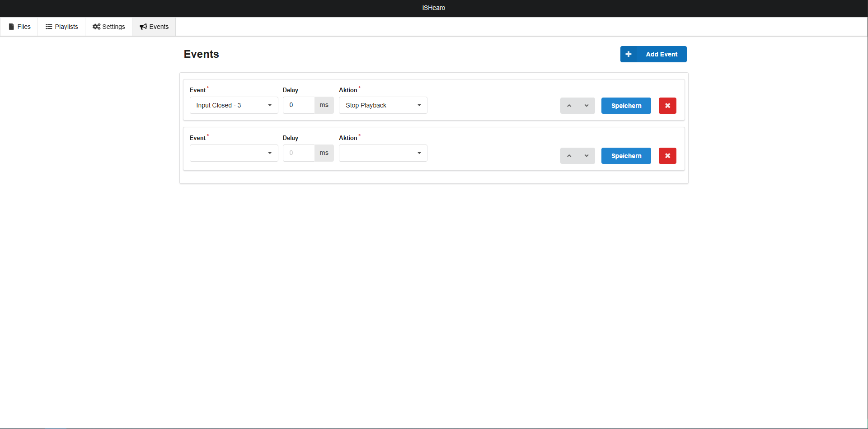Click the Add Event button label

(662, 54)
